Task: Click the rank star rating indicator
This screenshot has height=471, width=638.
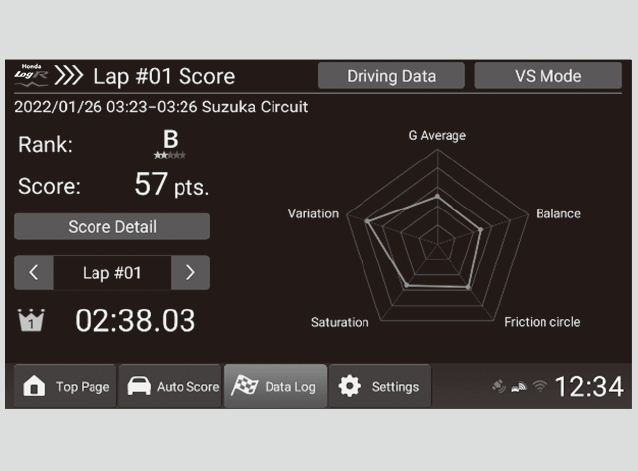Action: coord(170,156)
